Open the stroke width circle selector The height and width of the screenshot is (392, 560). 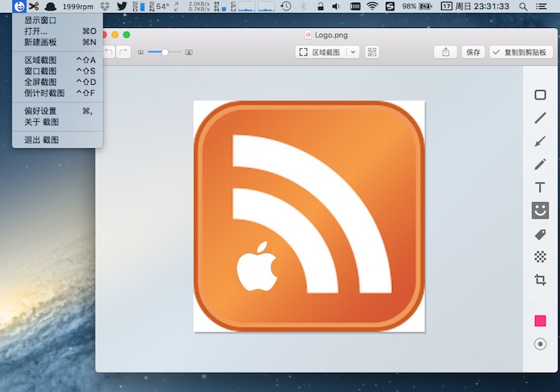click(x=540, y=344)
